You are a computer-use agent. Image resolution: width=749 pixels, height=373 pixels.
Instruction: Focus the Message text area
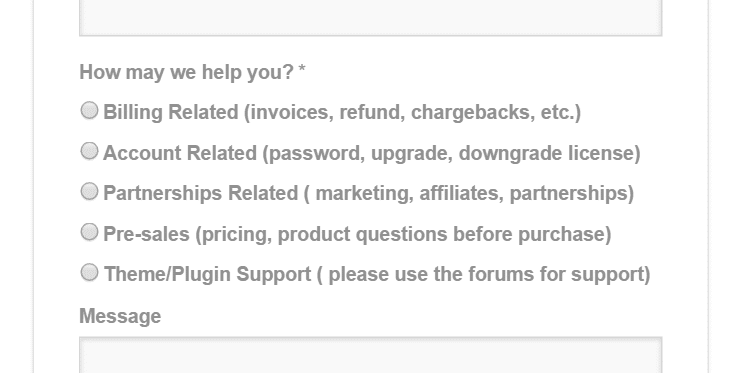pos(371,355)
